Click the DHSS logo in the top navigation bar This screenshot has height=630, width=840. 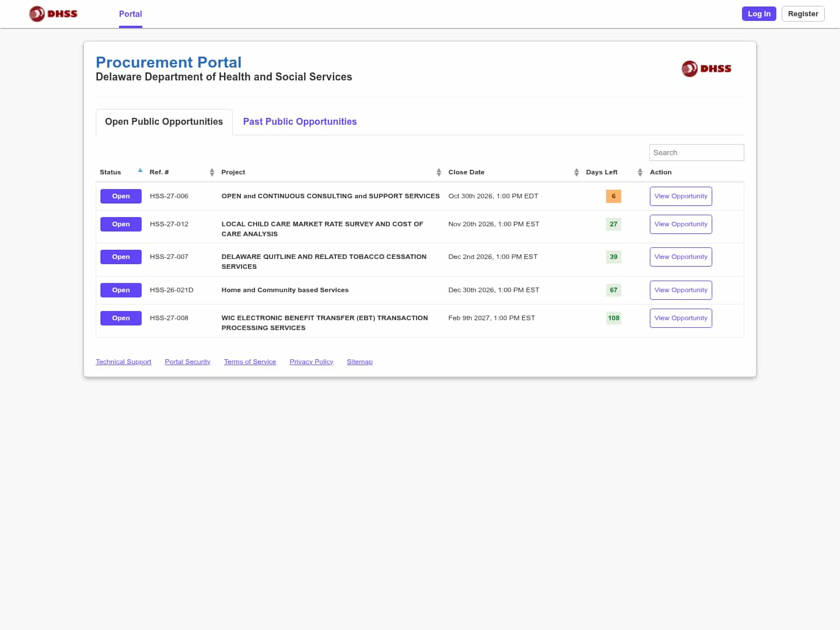point(53,13)
